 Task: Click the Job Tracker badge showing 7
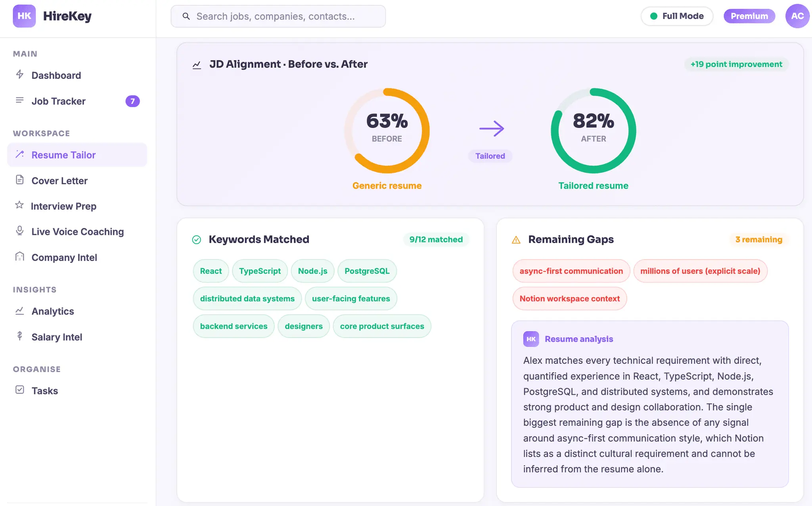click(132, 101)
